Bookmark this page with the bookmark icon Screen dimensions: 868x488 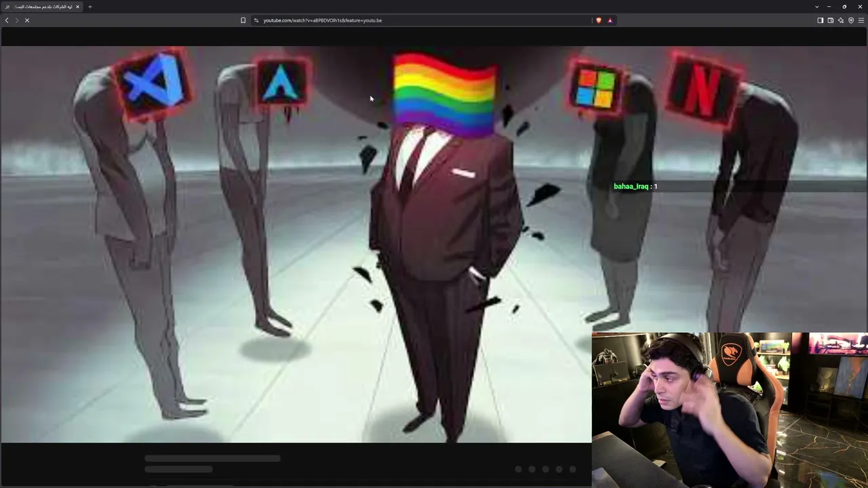[x=243, y=20]
